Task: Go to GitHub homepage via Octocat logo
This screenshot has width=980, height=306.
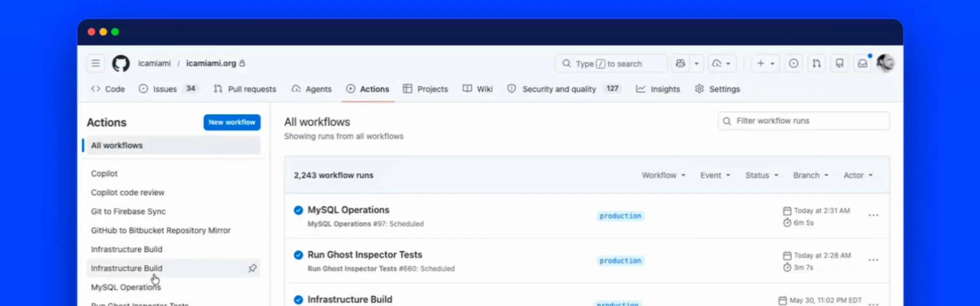Action: click(x=121, y=63)
